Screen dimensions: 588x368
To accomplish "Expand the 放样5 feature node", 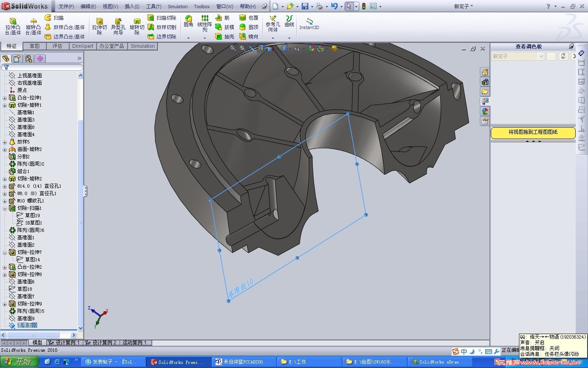I will pyautogui.click(x=4, y=142).
